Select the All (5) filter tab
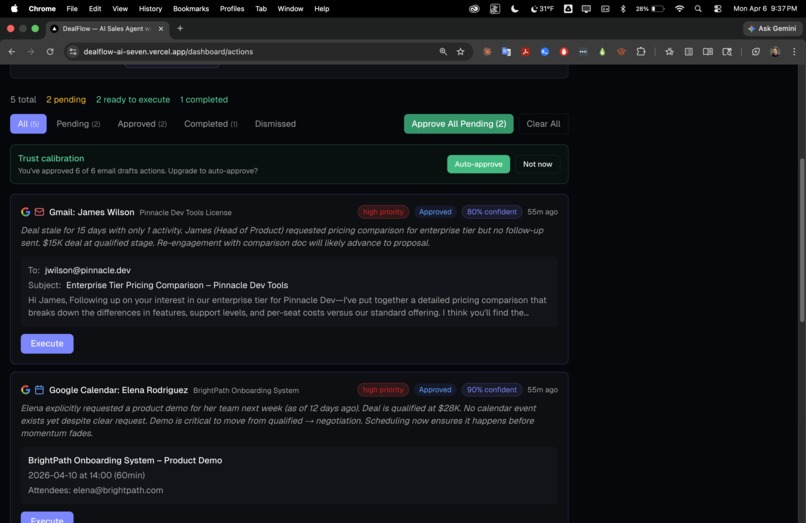 [x=28, y=124]
